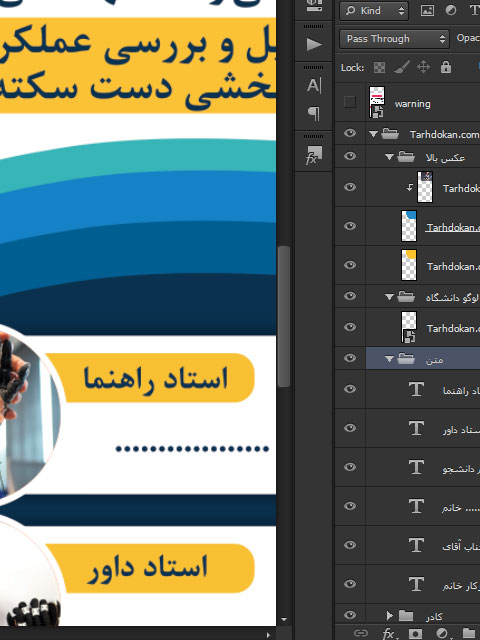The image size is (480, 640).
Task: Select the متن group name
Action: tap(434, 360)
